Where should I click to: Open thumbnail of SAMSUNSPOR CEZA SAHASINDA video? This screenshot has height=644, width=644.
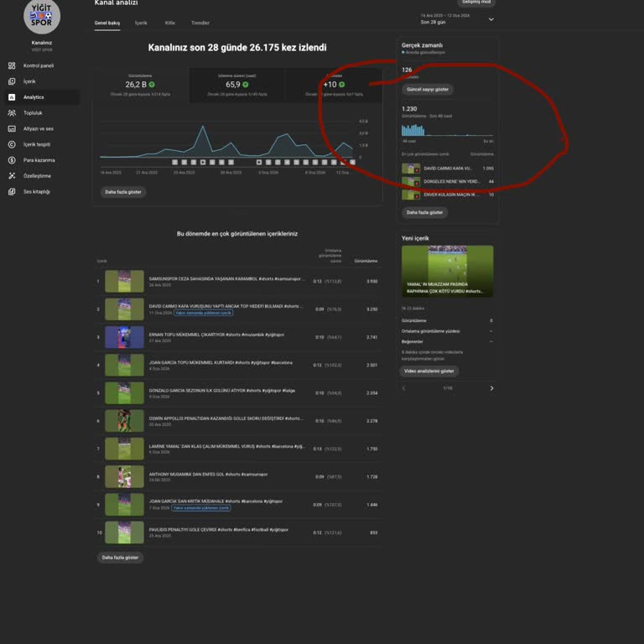(124, 282)
